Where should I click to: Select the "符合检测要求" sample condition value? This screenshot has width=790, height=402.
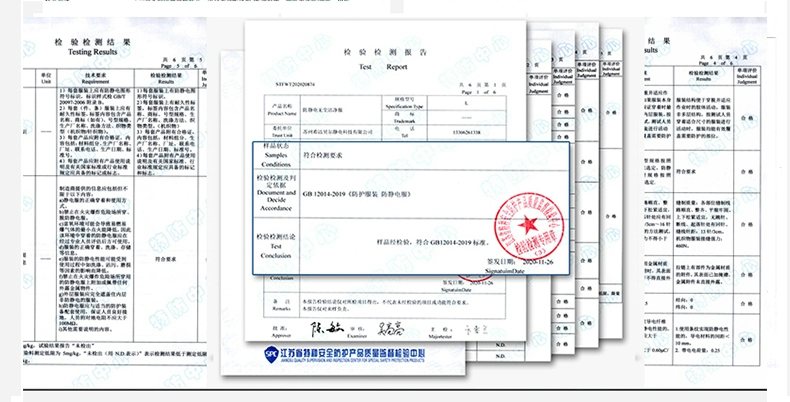click(x=323, y=156)
